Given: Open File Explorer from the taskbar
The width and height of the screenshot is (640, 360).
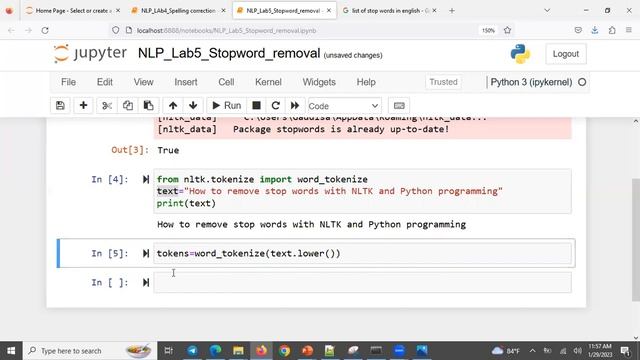Looking at the screenshot, I should point(238,351).
